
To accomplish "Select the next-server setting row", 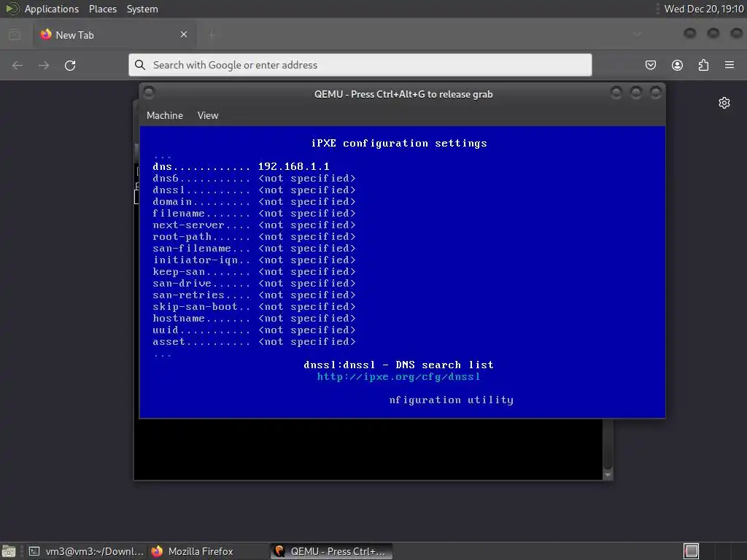I will [x=254, y=225].
